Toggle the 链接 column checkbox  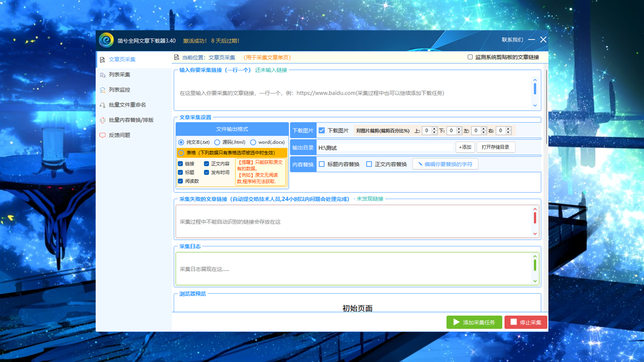coord(181,163)
